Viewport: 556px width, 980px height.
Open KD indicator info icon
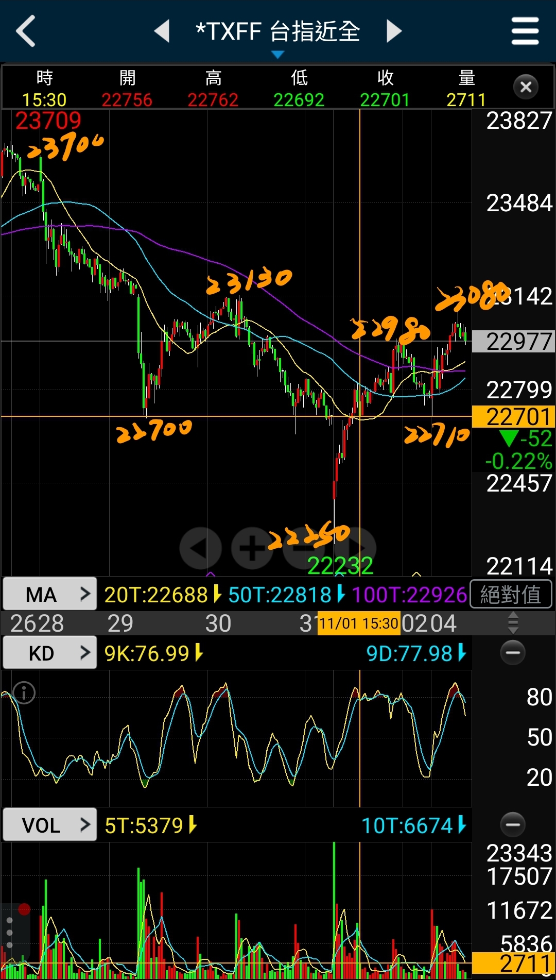[x=24, y=692]
